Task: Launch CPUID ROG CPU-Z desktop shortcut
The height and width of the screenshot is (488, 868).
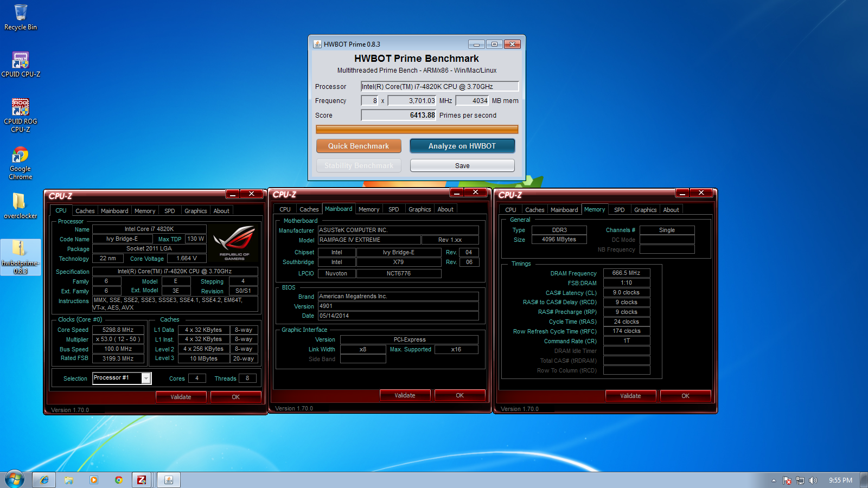Action: 21,115
